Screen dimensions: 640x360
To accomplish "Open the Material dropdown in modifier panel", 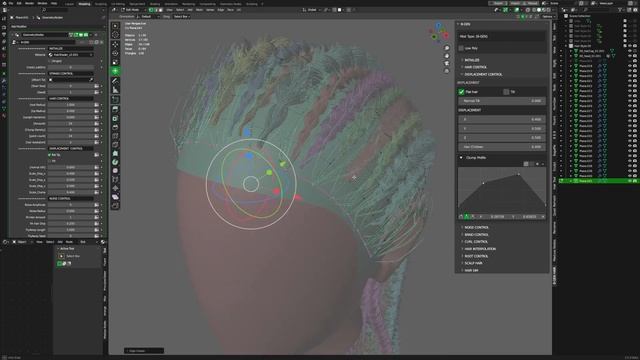I will pyautogui.click(x=71, y=55).
